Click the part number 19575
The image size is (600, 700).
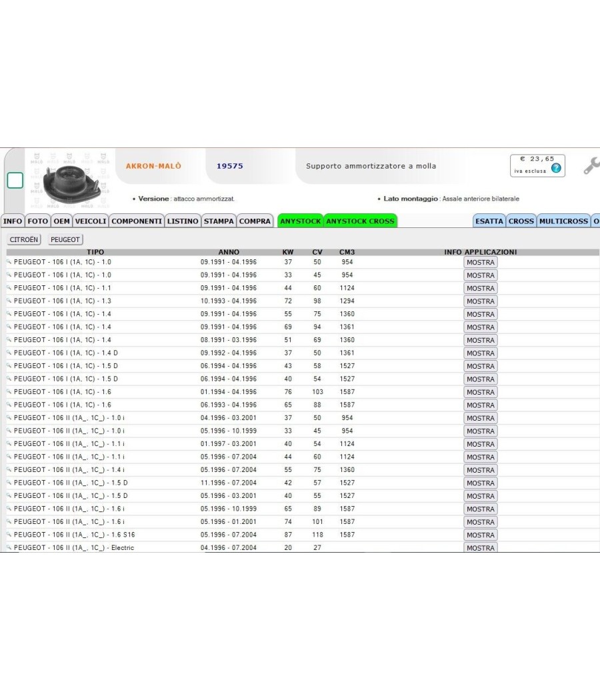[230, 166]
